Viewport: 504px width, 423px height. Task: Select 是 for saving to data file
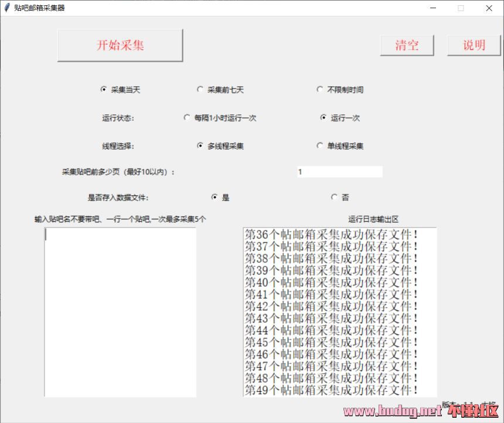(214, 198)
